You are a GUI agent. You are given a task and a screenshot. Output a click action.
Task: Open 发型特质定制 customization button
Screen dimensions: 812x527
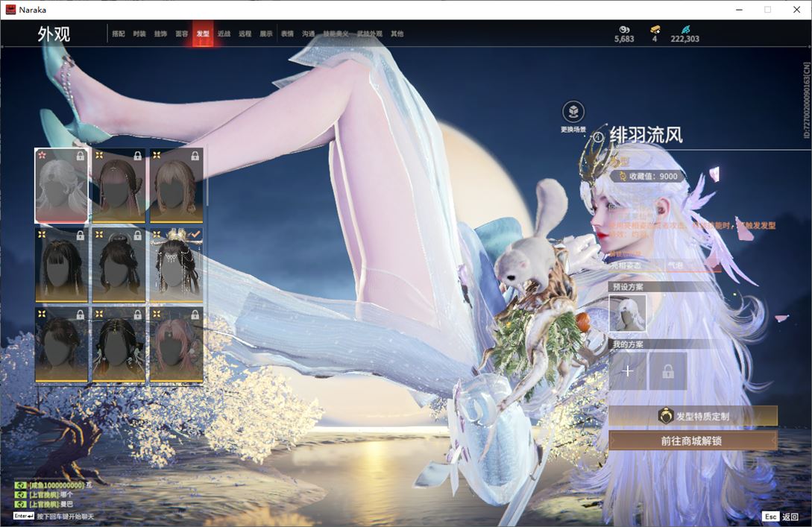[x=693, y=416]
